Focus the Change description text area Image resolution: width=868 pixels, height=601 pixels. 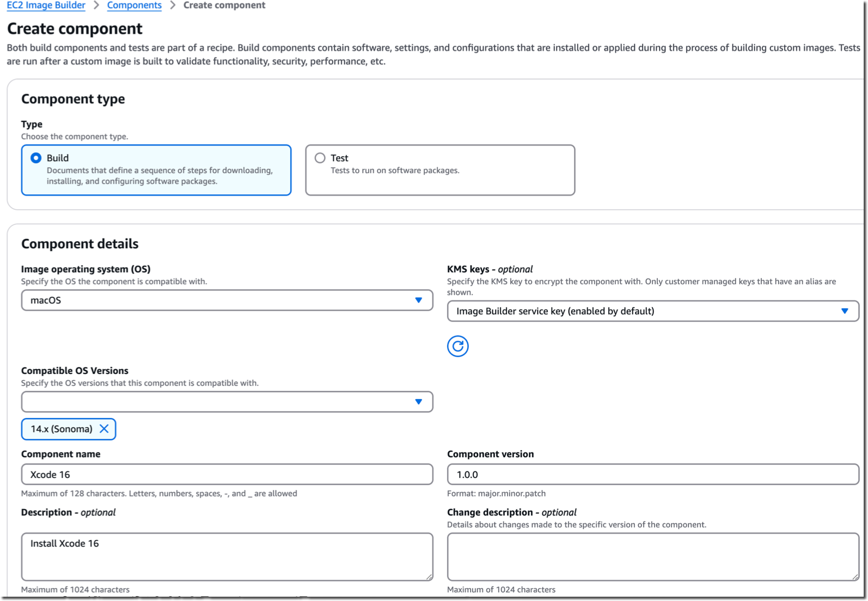coord(653,556)
